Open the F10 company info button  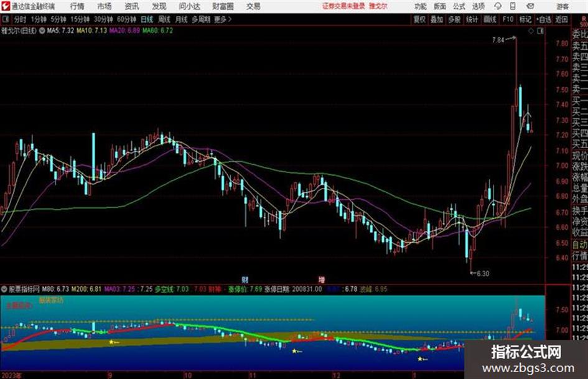[x=508, y=19]
